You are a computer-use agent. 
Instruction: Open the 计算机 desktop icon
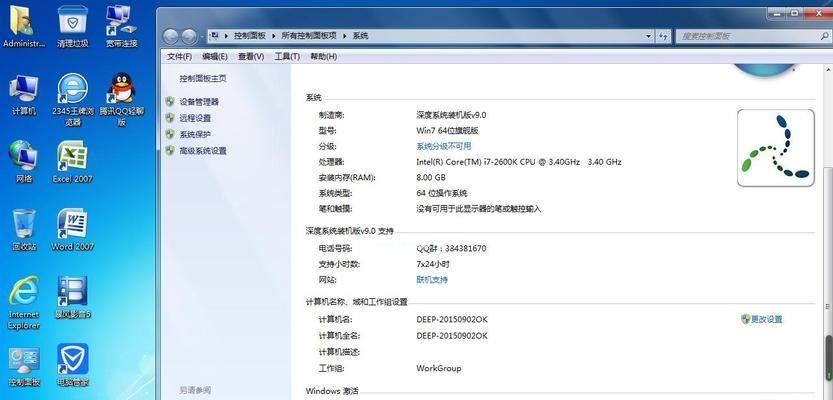[23, 95]
